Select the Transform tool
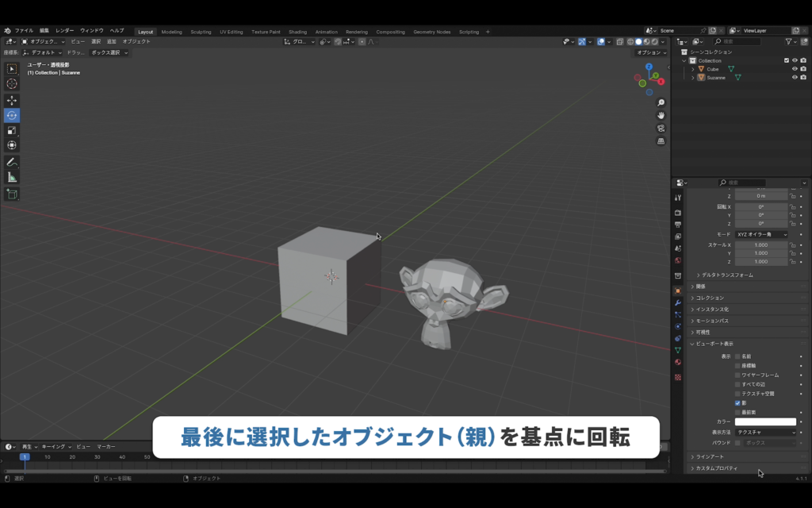 coord(12,146)
